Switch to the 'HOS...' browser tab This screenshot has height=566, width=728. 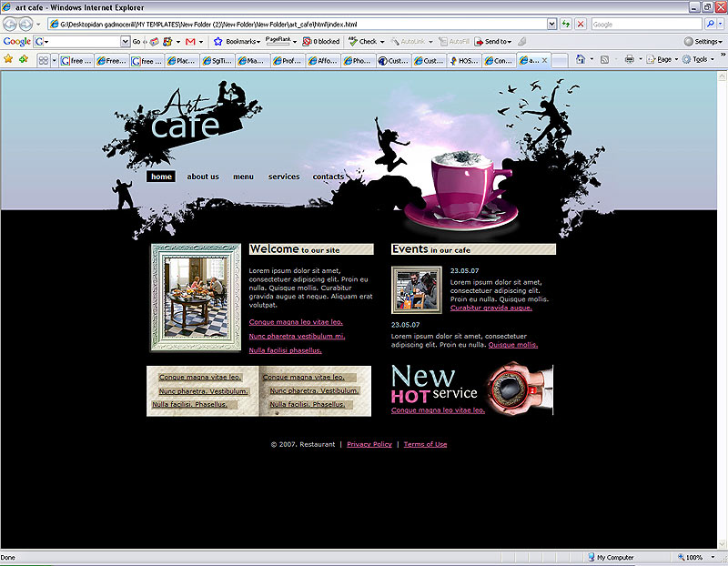462,61
